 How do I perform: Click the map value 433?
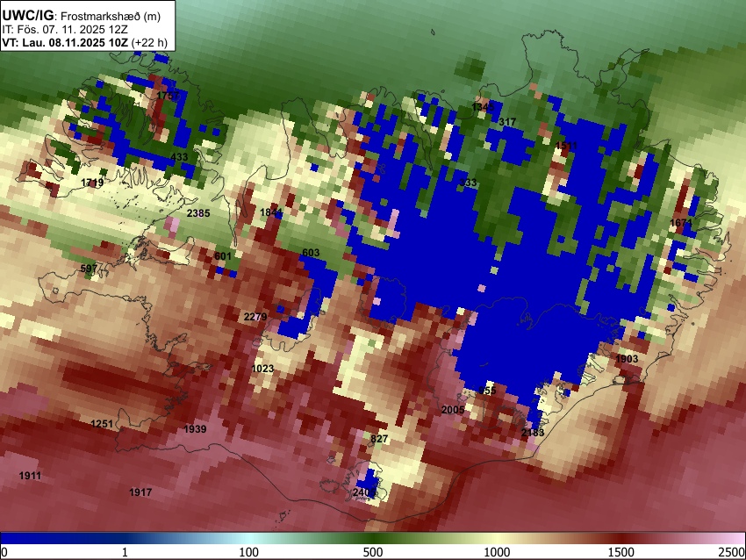click(x=179, y=157)
